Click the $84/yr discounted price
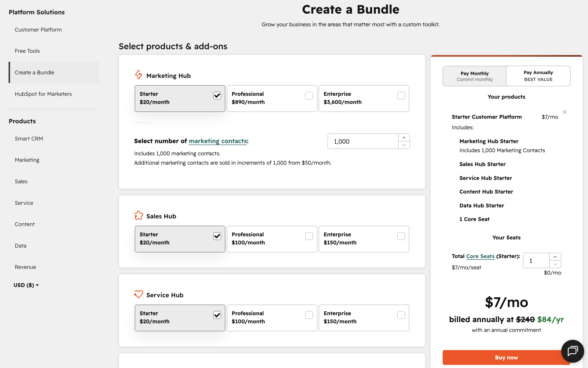This screenshot has width=588, height=368. [550, 319]
